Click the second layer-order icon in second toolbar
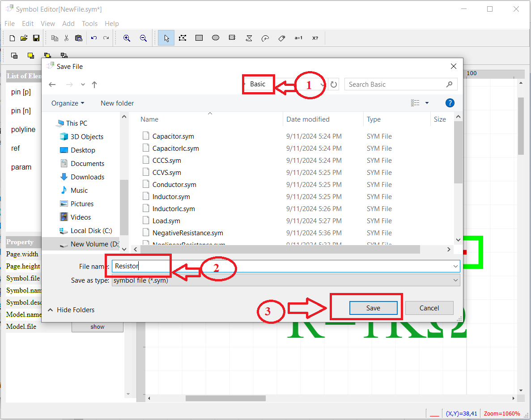This screenshot has width=531, height=420. click(31, 55)
